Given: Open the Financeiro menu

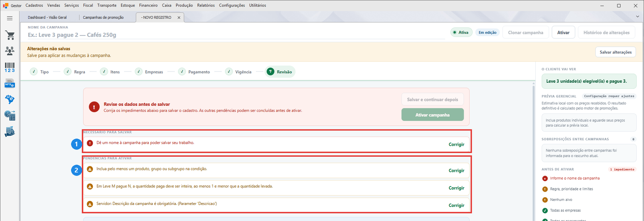Looking at the screenshot, I should point(149,6).
